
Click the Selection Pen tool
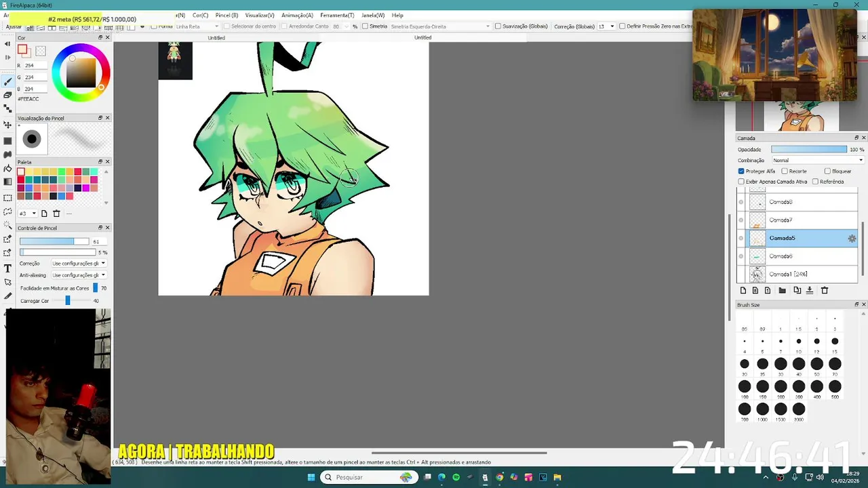tap(7, 239)
